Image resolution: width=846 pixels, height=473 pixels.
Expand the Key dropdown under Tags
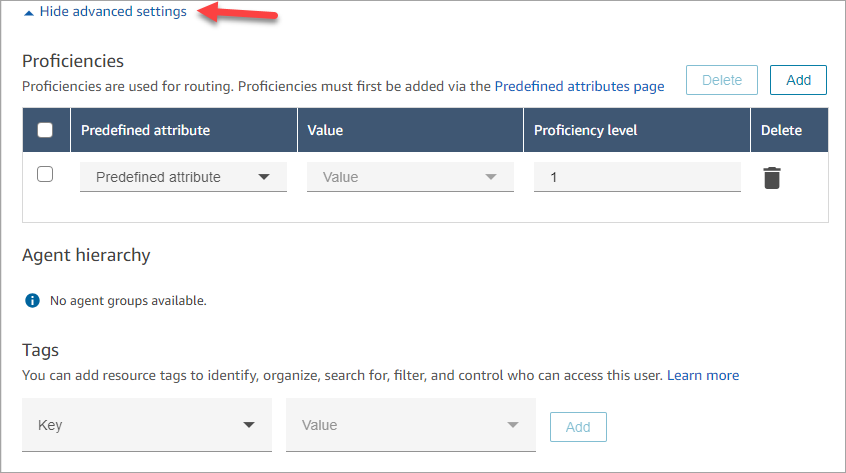click(147, 425)
